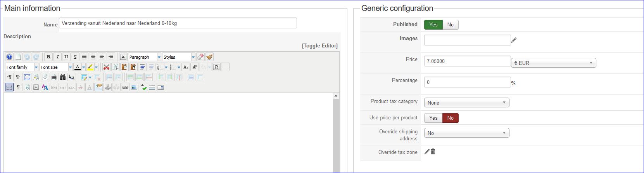644x173 pixels.
Task: Click the fullscreen editor icon
Action: [27, 77]
